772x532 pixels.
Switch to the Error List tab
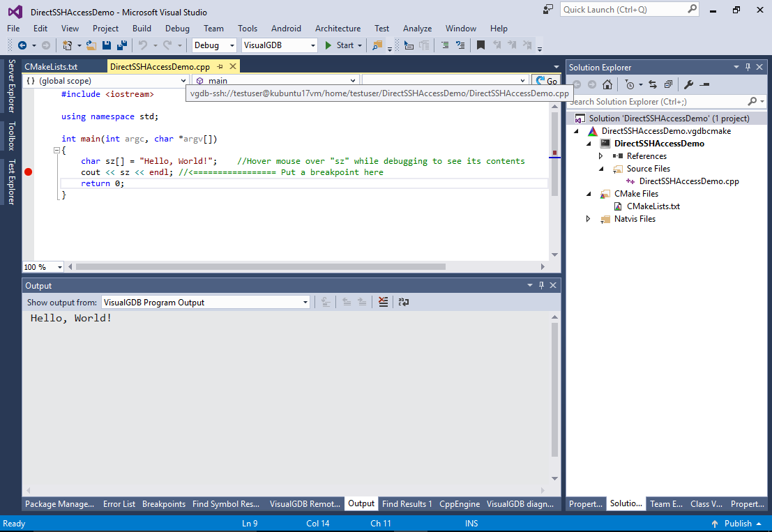tap(119, 504)
